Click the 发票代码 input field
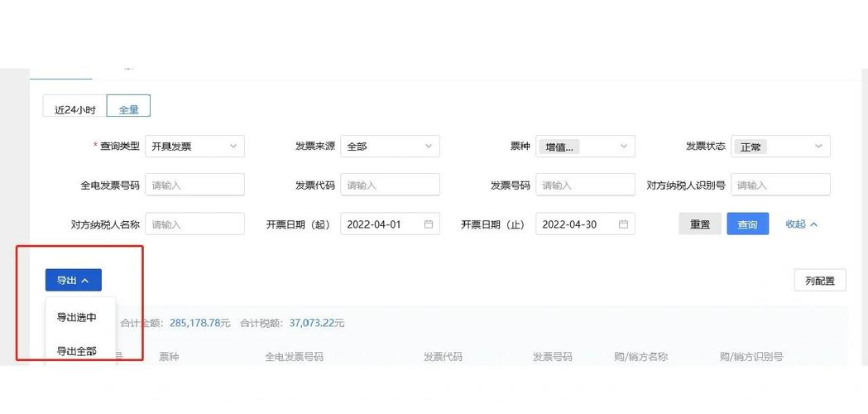 [x=390, y=185]
